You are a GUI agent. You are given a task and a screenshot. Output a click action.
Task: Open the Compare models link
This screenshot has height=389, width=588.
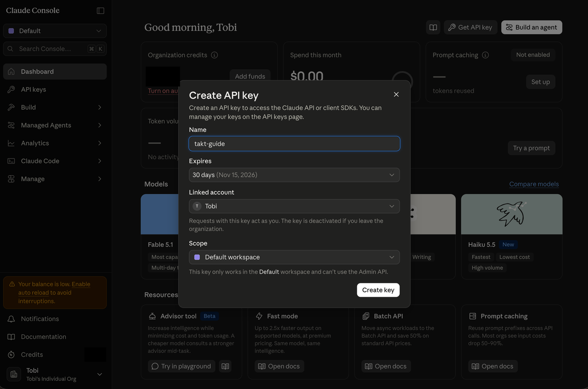(x=534, y=184)
